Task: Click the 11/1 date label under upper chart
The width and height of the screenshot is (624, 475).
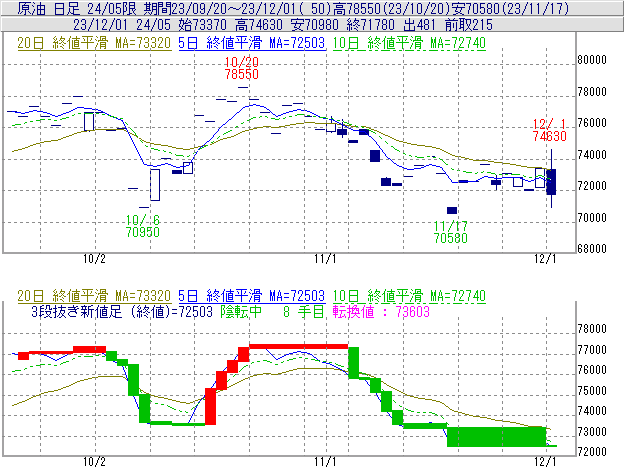Action: [x=325, y=259]
